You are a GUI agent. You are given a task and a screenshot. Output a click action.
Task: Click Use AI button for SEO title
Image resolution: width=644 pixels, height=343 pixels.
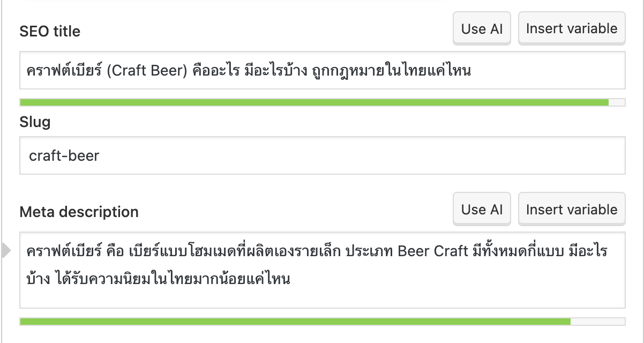tap(482, 29)
